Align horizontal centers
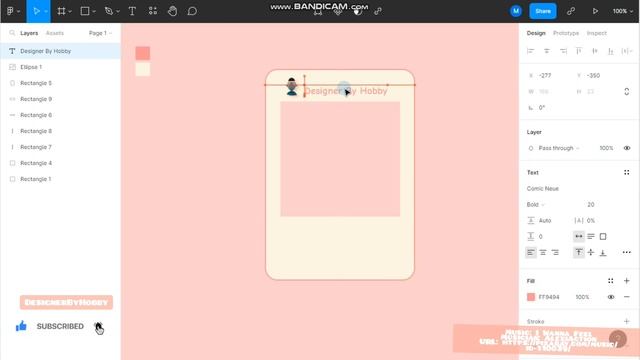Screen dimensions: 640x360 [x=547, y=51]
